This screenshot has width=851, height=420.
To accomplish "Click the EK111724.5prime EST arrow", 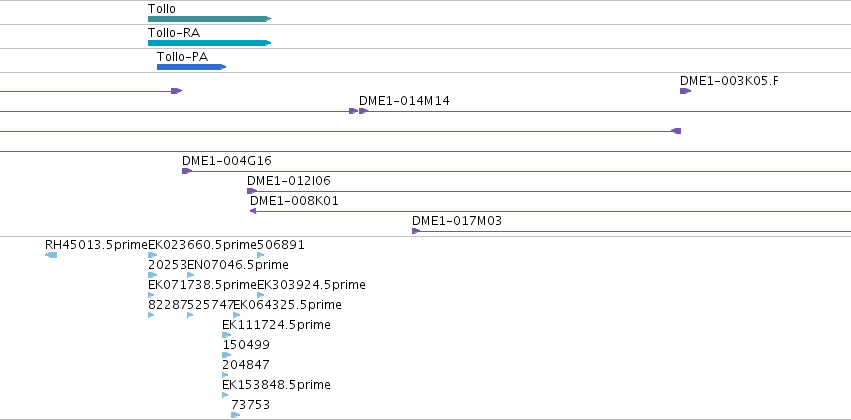I will pos(226,335).
